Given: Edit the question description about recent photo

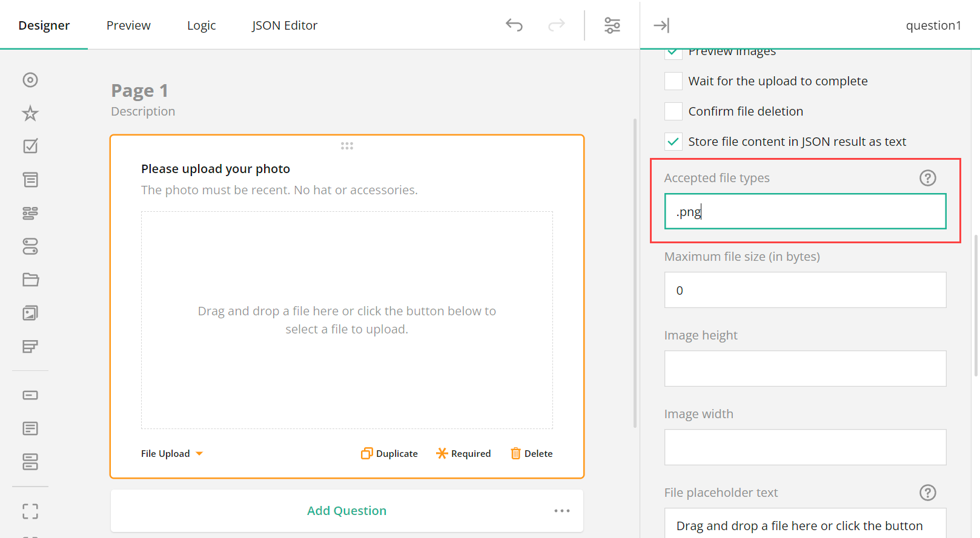Looking at the screenshot, I should [279, 190].
